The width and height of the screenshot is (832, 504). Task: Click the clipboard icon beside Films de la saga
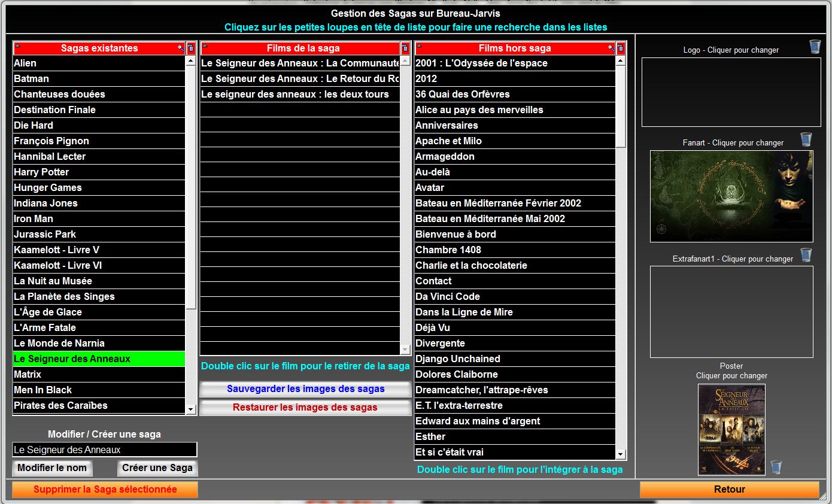coord(405,48)
